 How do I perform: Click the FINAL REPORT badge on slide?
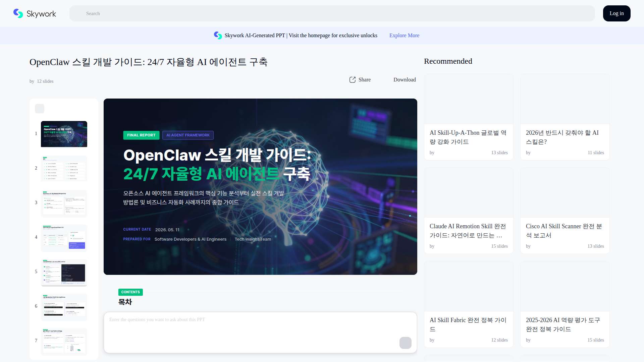[x=141, y=135]
